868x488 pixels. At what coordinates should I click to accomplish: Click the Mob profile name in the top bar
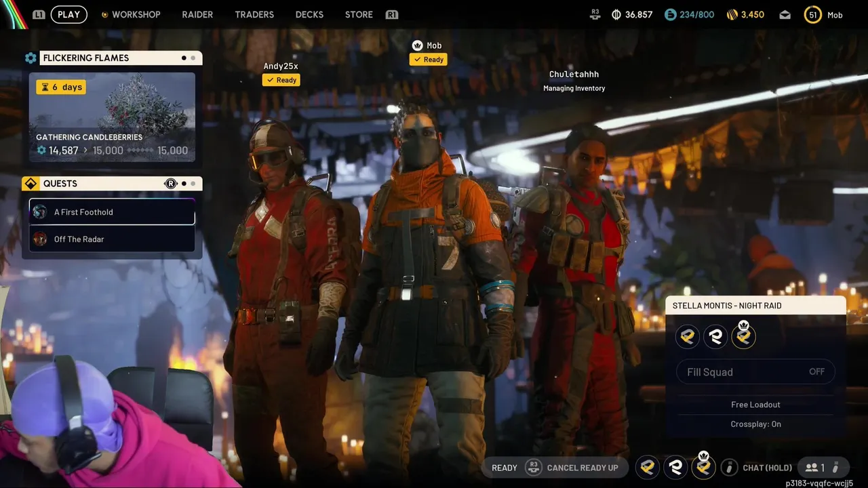835,15
